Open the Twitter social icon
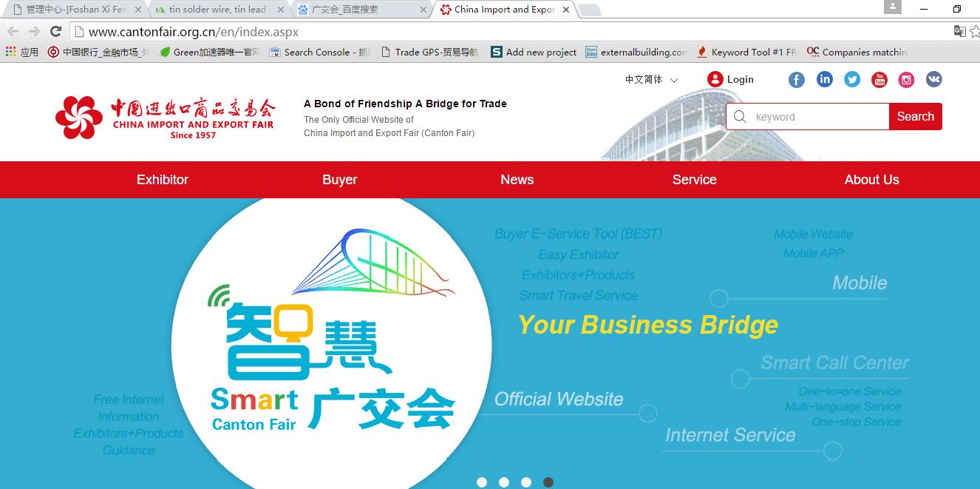Image resolution: width=980 pixels, height=489 pixels. 852,80
